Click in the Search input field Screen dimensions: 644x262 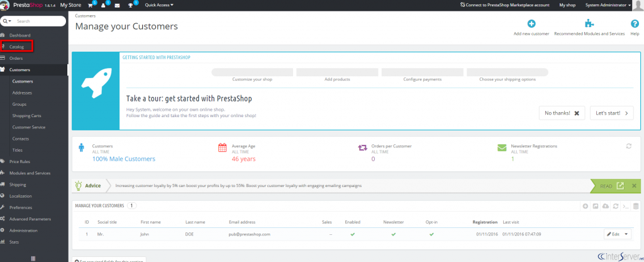[x=39, y=21]
